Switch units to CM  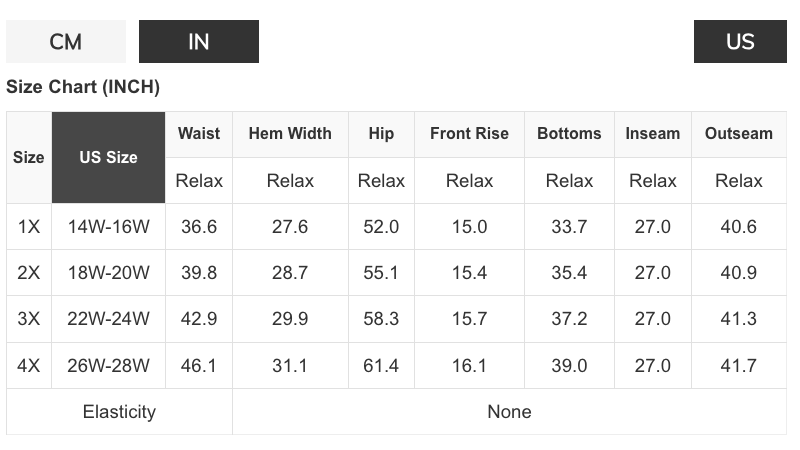coord(66,41)
